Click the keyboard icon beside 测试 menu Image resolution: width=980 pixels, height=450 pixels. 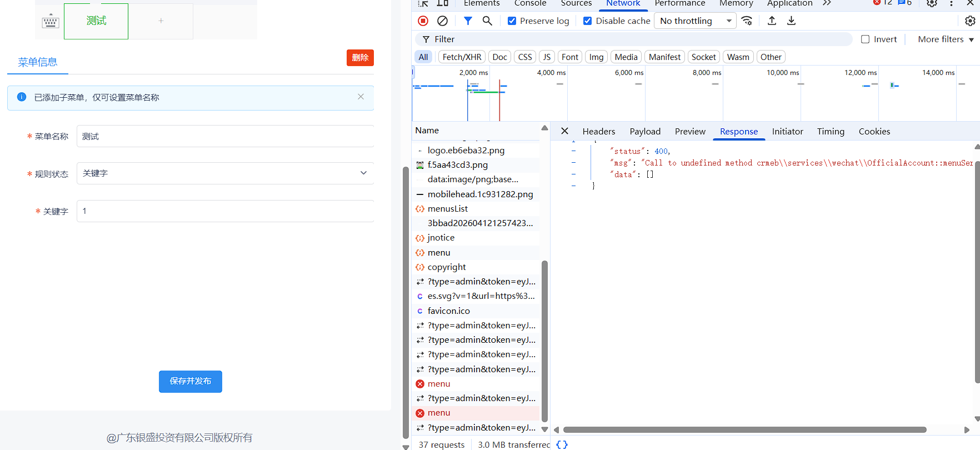pos(50,22)
